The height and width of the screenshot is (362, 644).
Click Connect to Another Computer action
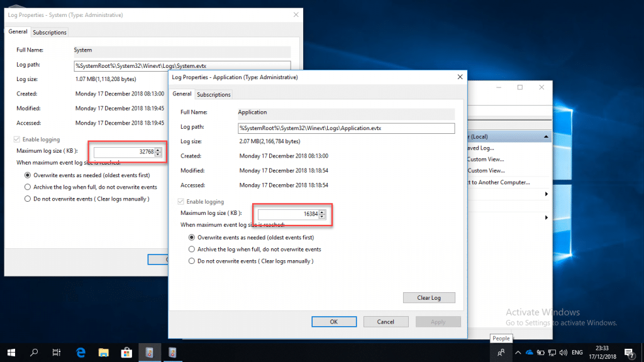click(x=499, y=182)
